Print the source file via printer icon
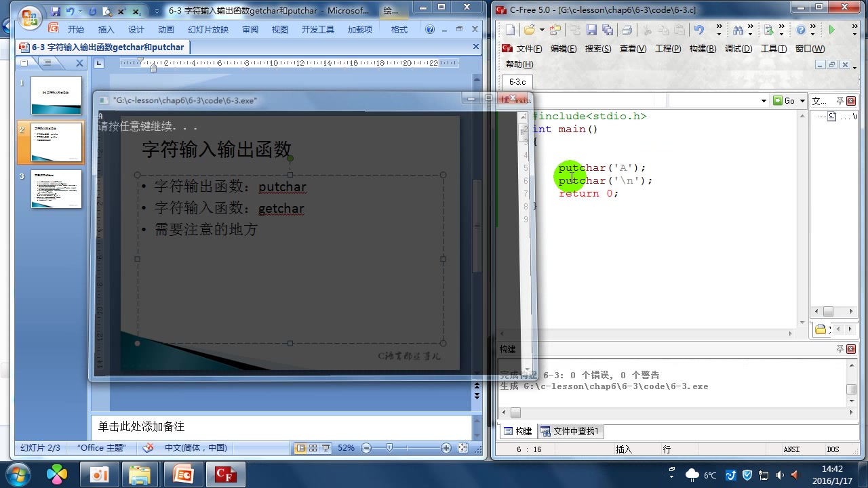Viewport: 868px width, 488px height. (626, 30)
